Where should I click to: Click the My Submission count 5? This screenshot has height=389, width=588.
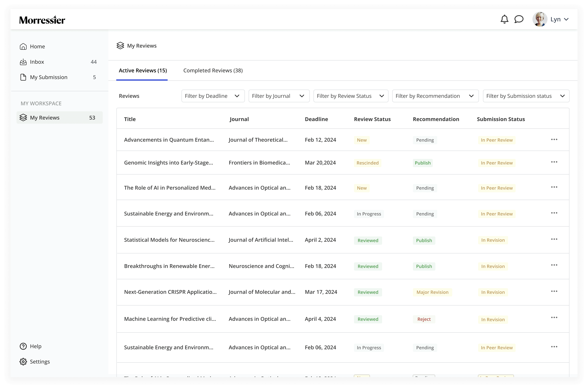pyautogui.click(x=94, y=77)
